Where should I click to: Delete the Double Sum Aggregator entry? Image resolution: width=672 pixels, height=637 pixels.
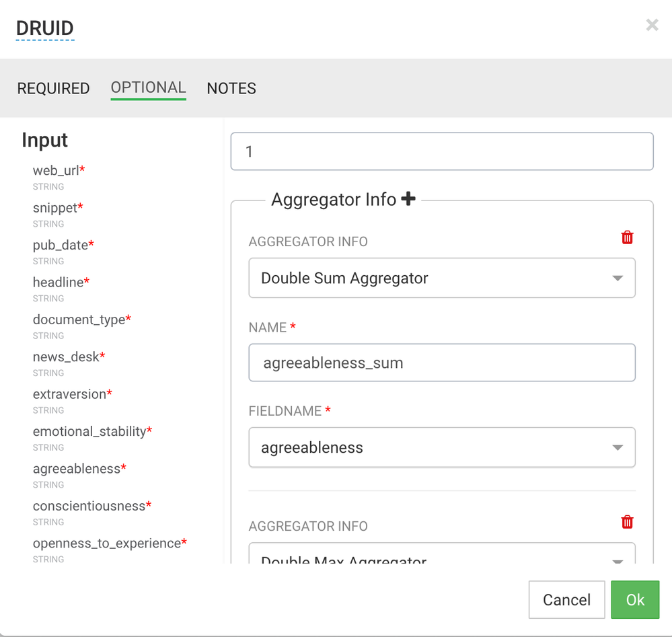[x=627, y=237]
